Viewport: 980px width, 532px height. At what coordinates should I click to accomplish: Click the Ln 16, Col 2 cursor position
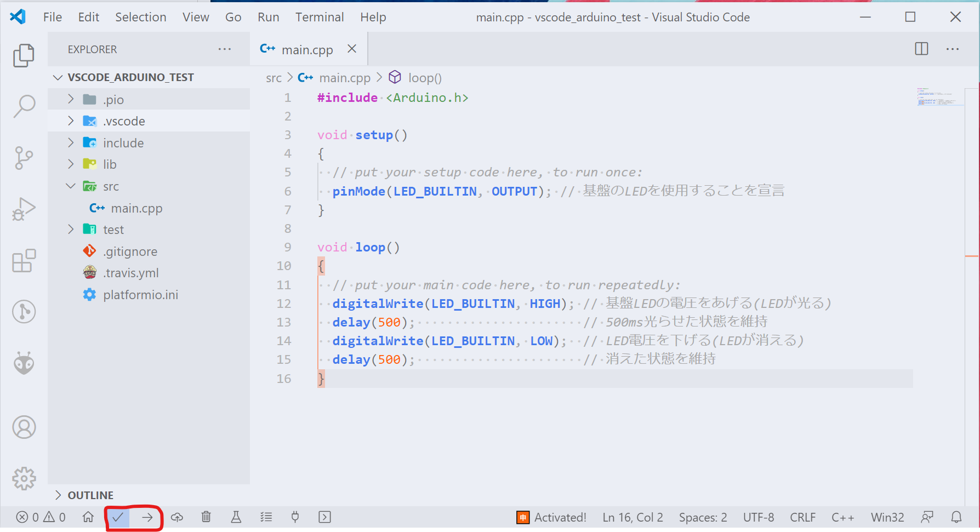point(633,517)
